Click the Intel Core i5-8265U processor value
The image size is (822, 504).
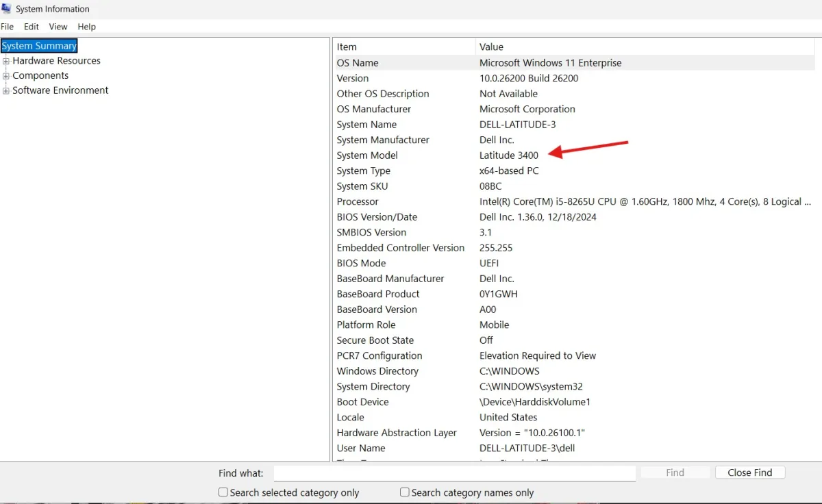645,201
